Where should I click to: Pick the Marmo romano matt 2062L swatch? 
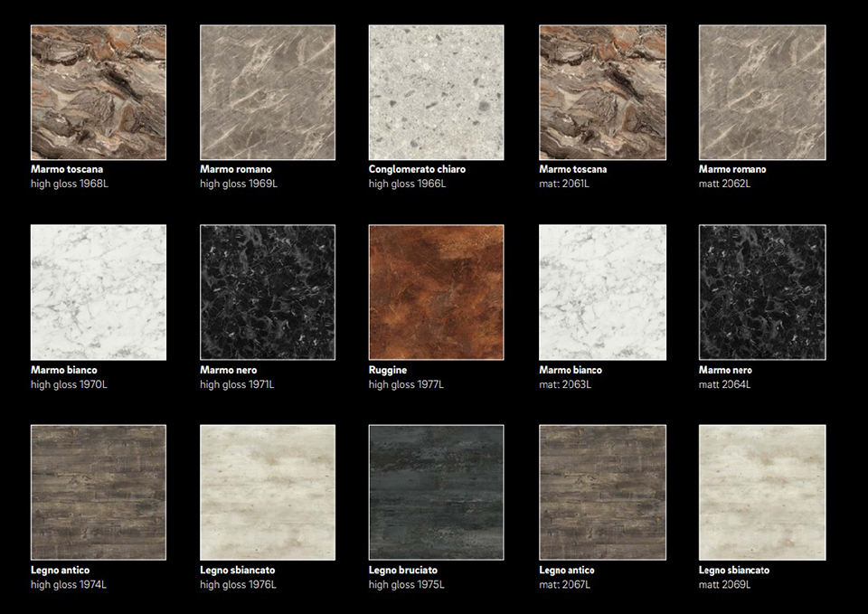coord(762,92)
